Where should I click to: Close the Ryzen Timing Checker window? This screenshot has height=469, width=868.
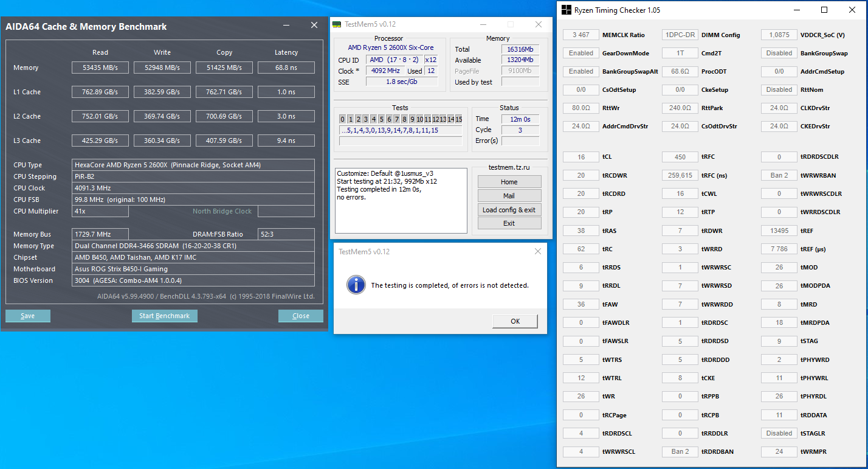click(x=852, y=10)
